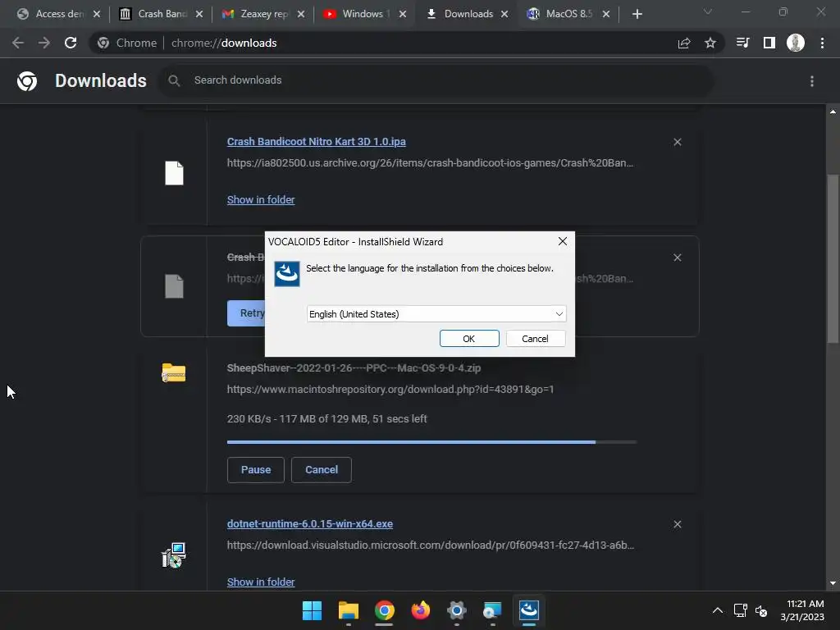Show dotnet-runtime file in folder
This screenshot has width=840, height=630.
(x=261, y=582)
